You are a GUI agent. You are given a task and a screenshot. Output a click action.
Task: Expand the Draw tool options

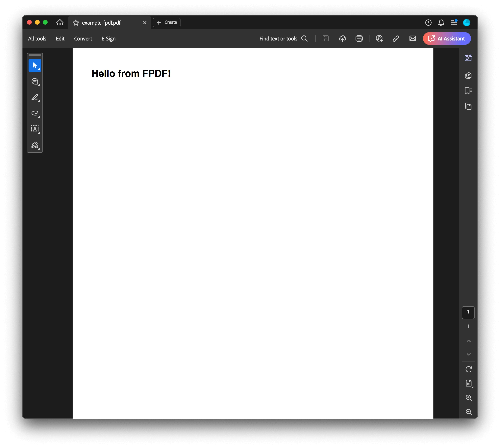click(38, 117)
